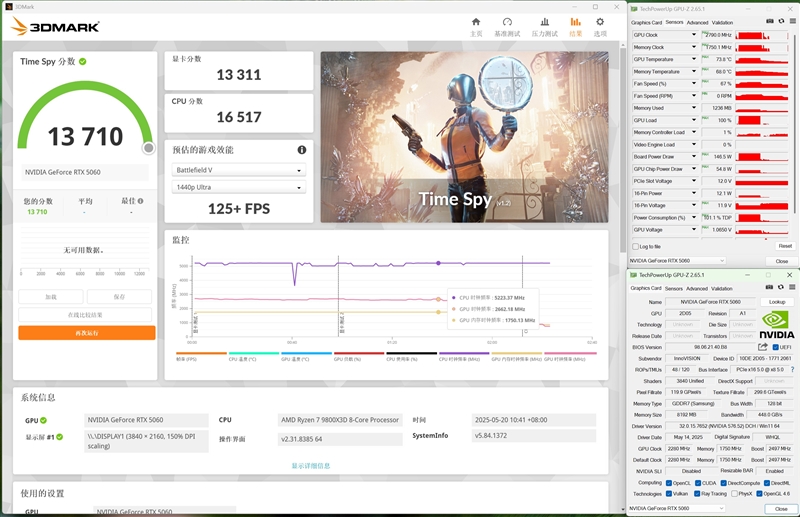The width and height of the screenshot is (800, 517).
Task: Open hamburger menu in GPU-Z Sensors window
Action: [793, 21]
